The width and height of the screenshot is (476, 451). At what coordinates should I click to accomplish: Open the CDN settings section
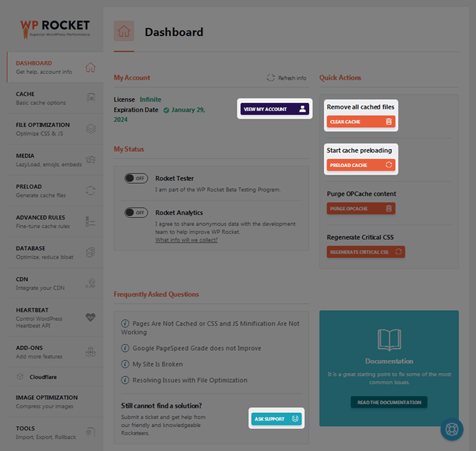55,283
